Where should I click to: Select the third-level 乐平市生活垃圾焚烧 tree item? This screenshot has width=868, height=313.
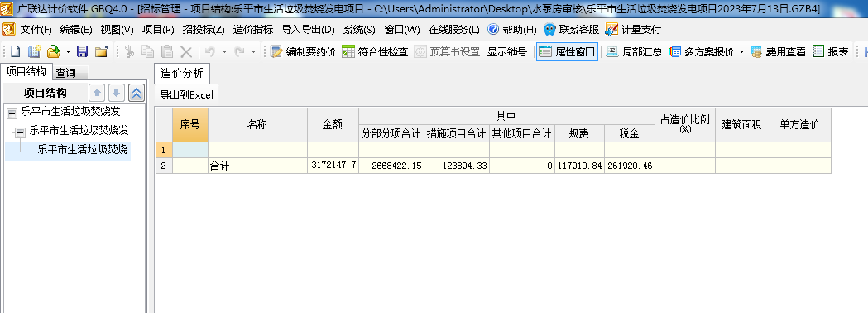coord(83,150)
